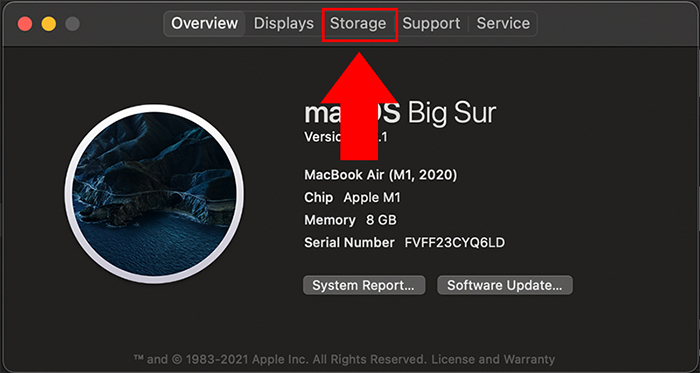Click the Version text to reveal build
The height and width of the screenshot is (373, 700).
[x=346, y=137]
